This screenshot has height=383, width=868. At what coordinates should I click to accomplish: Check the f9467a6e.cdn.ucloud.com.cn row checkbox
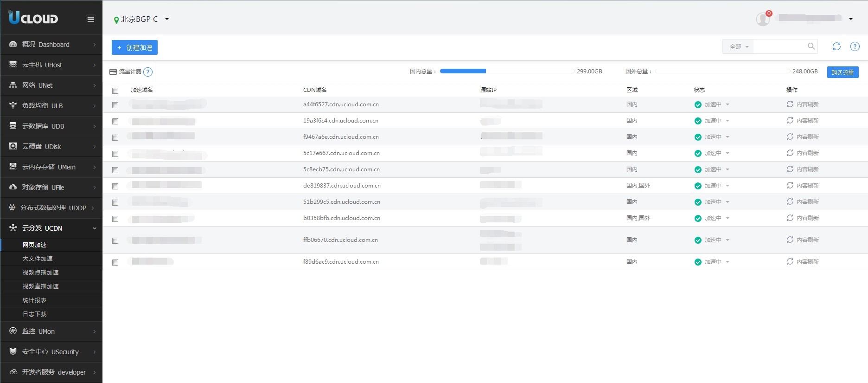[x=115, y=137]
